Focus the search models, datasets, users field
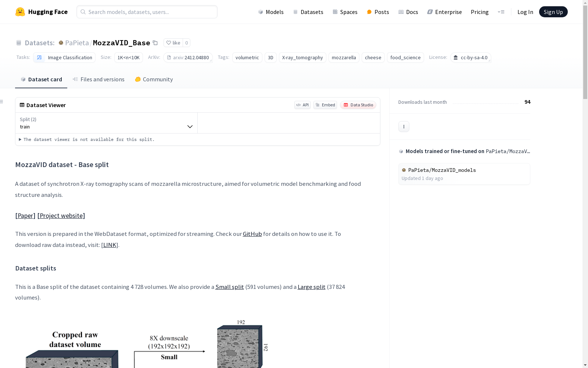 147,12
